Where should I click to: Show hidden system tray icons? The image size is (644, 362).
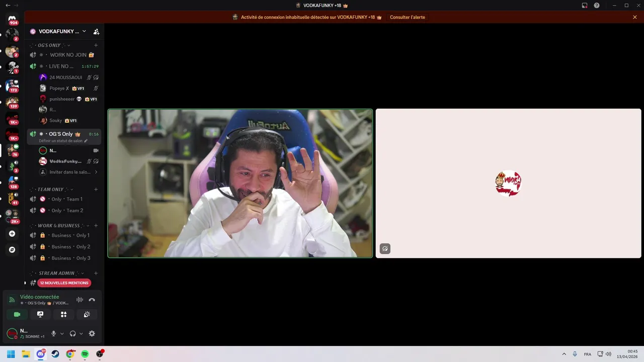pyautogui.click(x=564, y=354)
